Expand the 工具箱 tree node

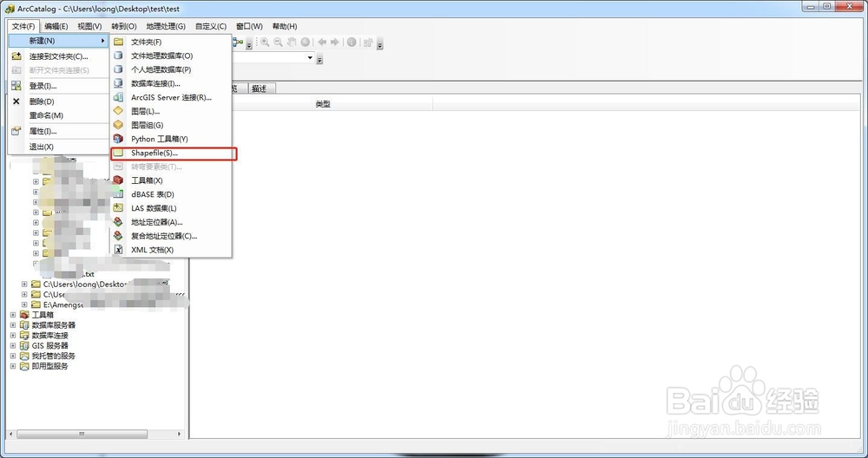pos(13,315)
